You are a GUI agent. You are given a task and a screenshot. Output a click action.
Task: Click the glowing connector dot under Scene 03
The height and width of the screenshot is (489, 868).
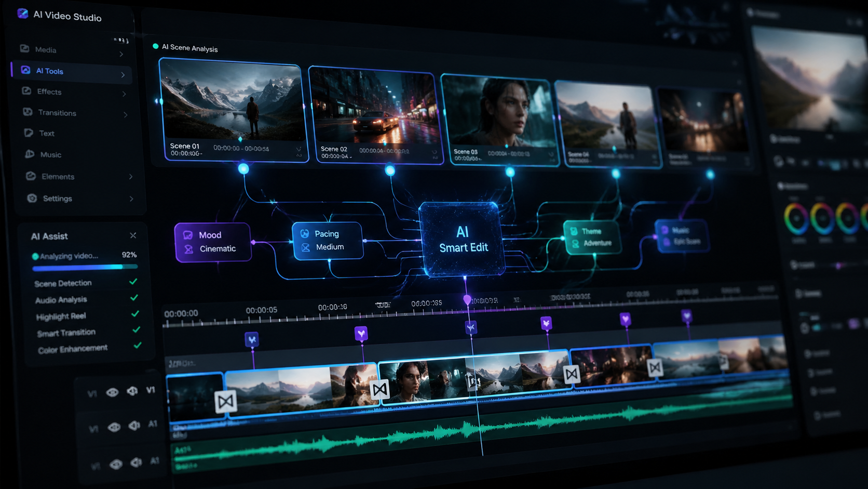[x=510, y=172]
